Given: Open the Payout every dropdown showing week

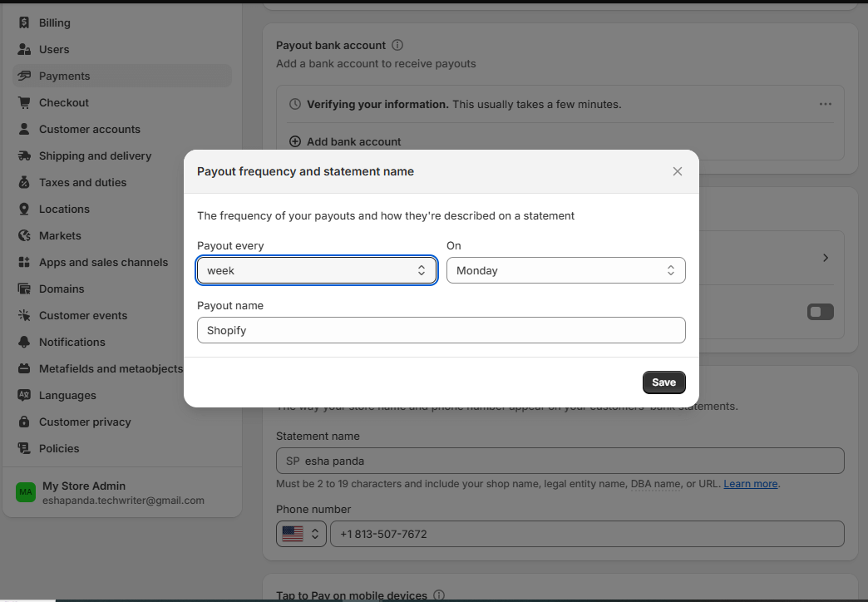Looking at the screenshot, I should tap(316, 270).
